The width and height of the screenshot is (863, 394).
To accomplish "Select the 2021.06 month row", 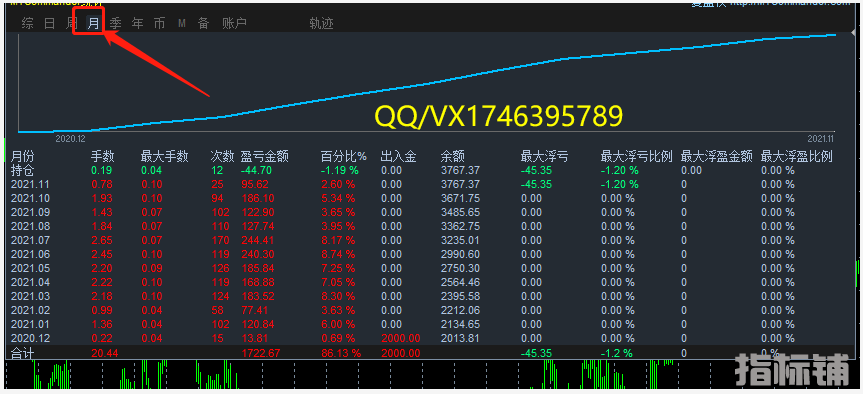I will [30, 254].
